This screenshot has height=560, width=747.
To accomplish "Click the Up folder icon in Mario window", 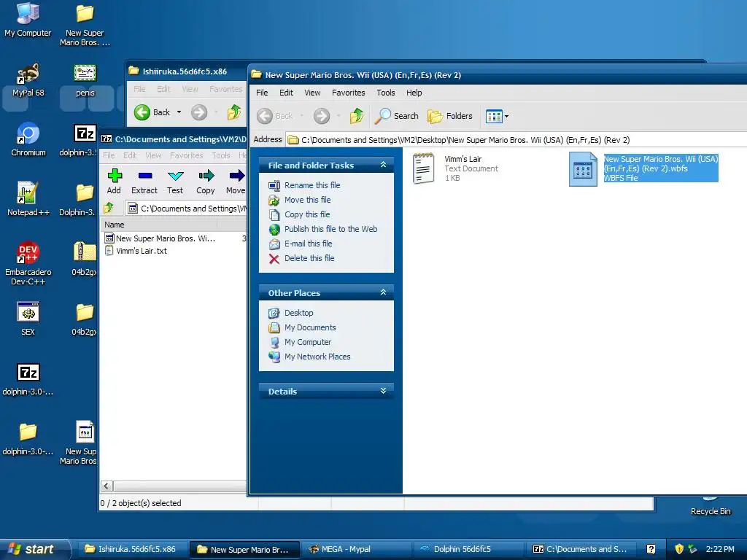I will [356, 116].
